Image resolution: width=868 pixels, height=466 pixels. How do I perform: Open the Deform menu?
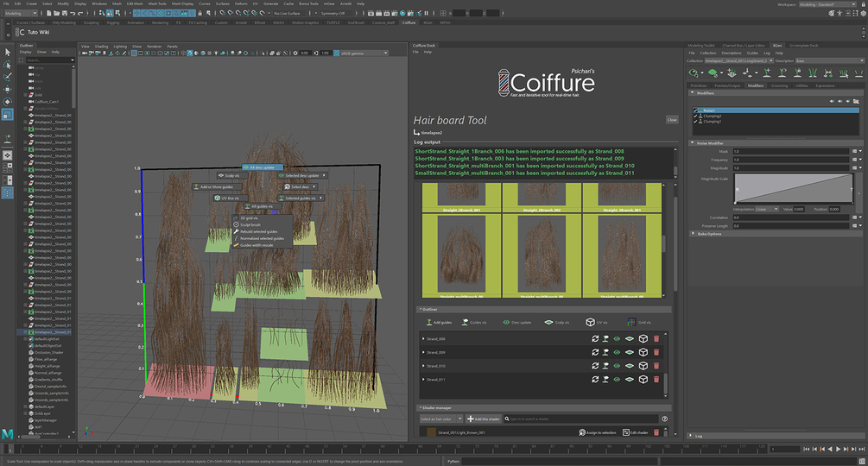point(241,3)
